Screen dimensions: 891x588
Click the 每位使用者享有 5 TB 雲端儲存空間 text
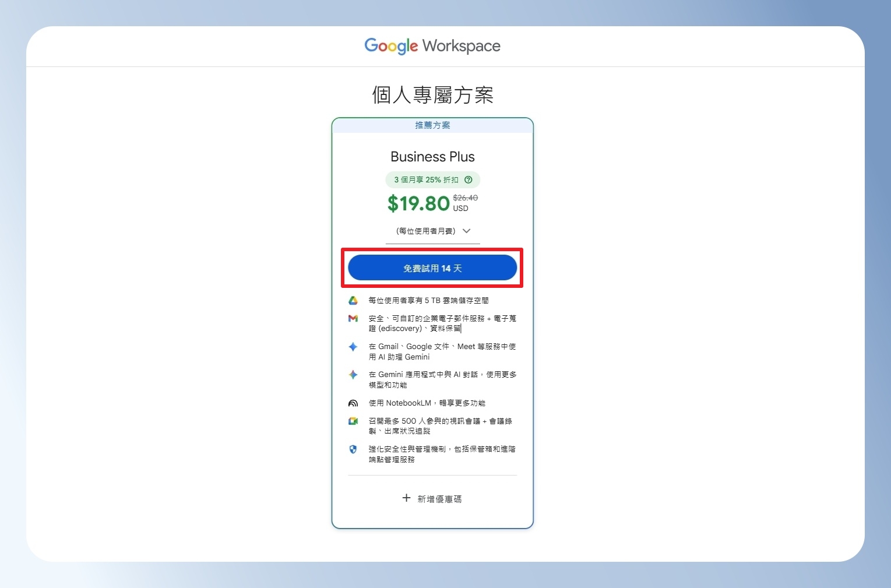coord(428,301)
